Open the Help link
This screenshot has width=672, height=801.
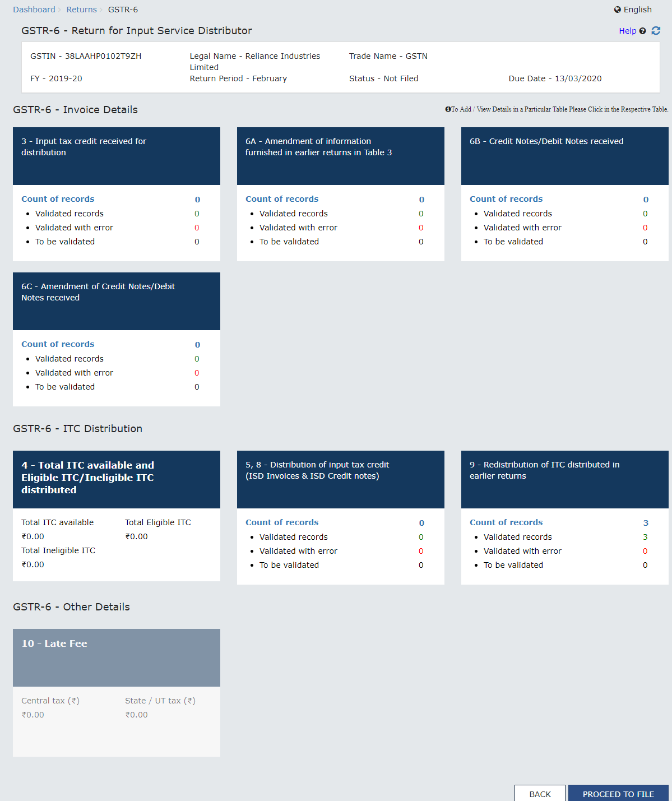click(627, 31)
